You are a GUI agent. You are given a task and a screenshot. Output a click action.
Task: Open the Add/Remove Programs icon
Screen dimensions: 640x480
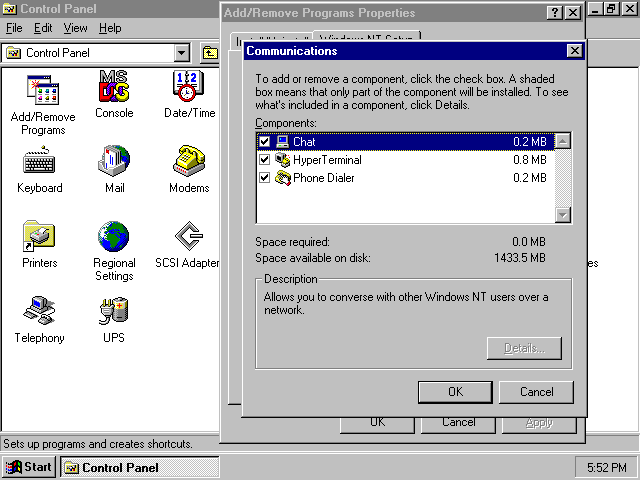[x=43, y=89]
